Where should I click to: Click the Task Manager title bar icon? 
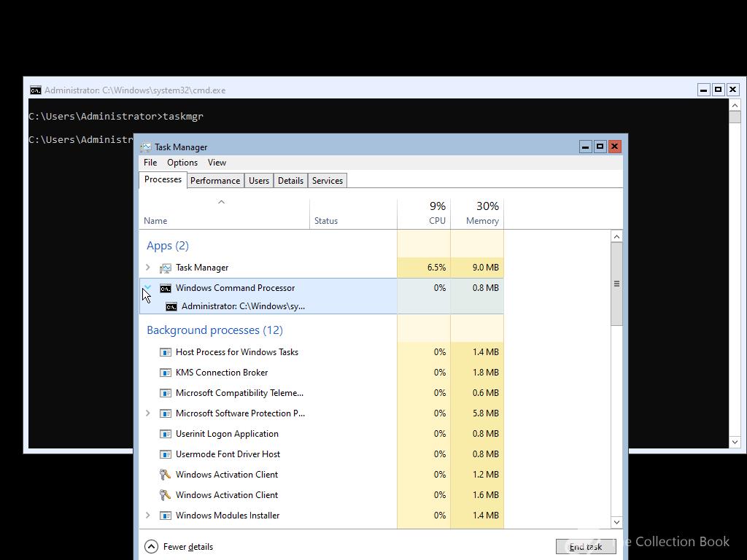(x=146, y=147)
